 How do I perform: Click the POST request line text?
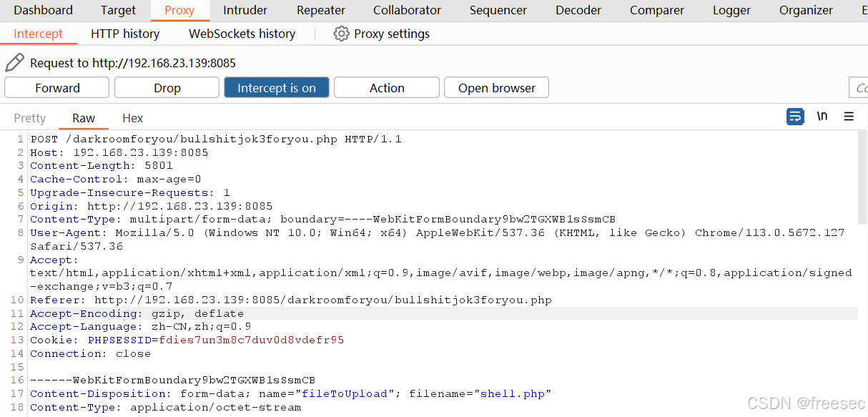216,139
